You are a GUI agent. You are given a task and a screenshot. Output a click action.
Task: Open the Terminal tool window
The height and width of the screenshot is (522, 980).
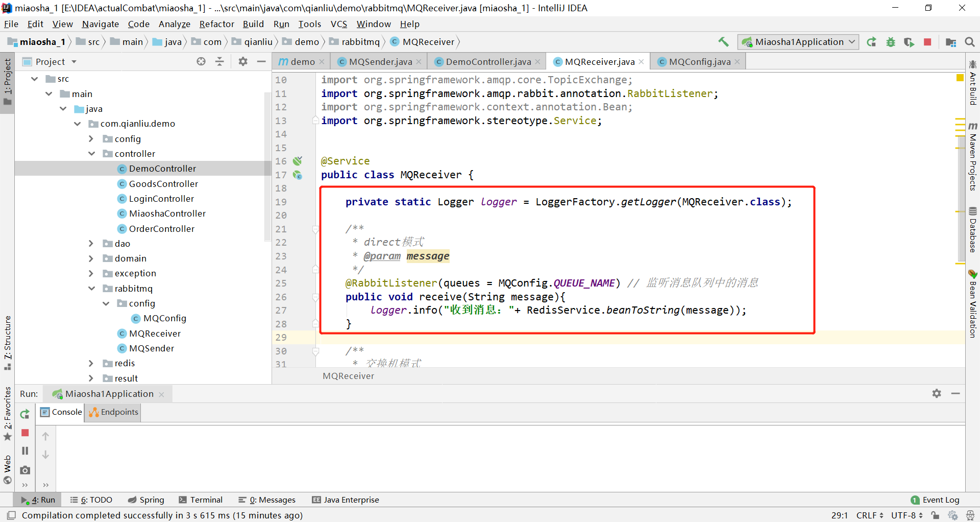click(201, 500)
